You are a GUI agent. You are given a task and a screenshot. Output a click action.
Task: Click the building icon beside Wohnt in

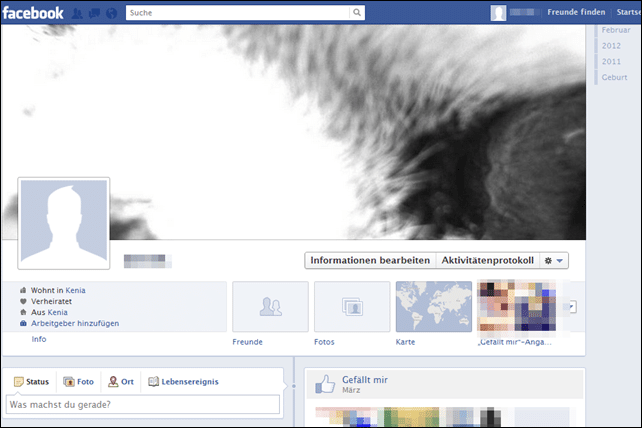23,290
